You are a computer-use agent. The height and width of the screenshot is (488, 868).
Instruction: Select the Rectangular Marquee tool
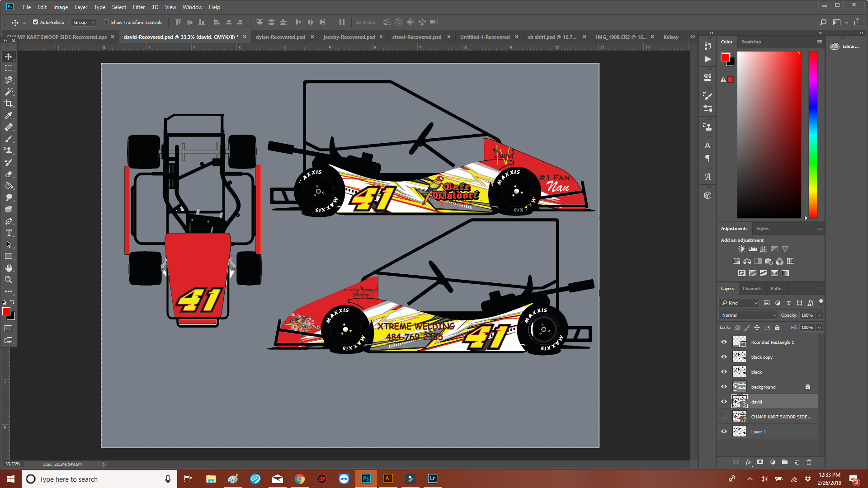click(9, 68)
